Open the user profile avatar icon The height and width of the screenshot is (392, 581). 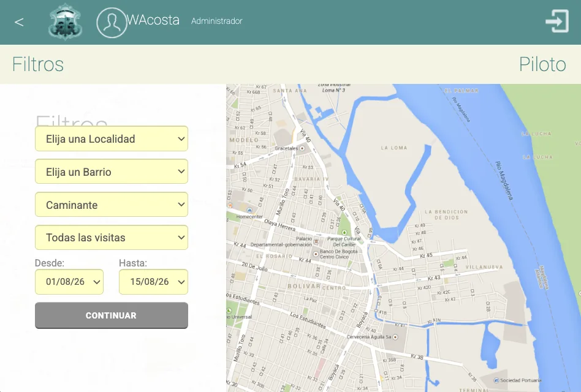click(112, 23)
